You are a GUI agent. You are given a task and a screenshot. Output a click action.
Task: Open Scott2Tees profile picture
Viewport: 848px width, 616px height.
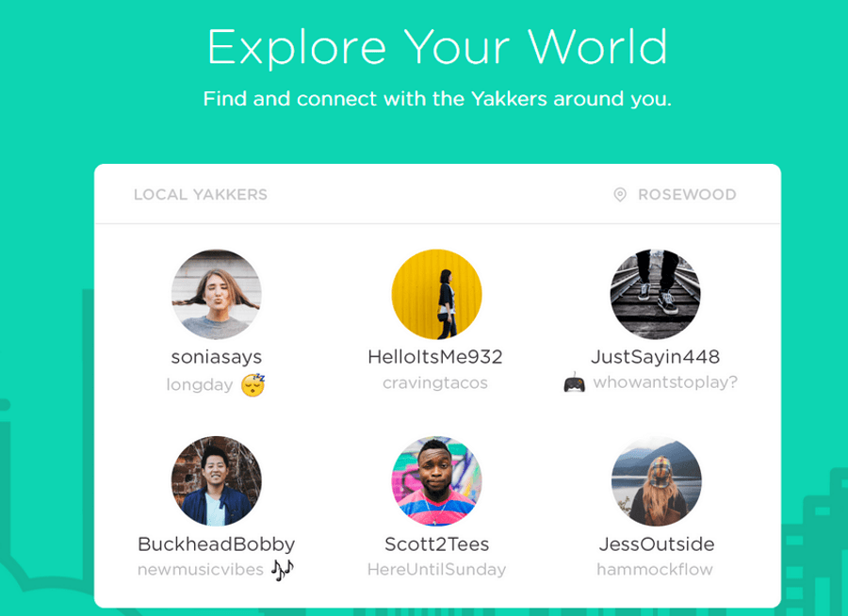(436, 480)
